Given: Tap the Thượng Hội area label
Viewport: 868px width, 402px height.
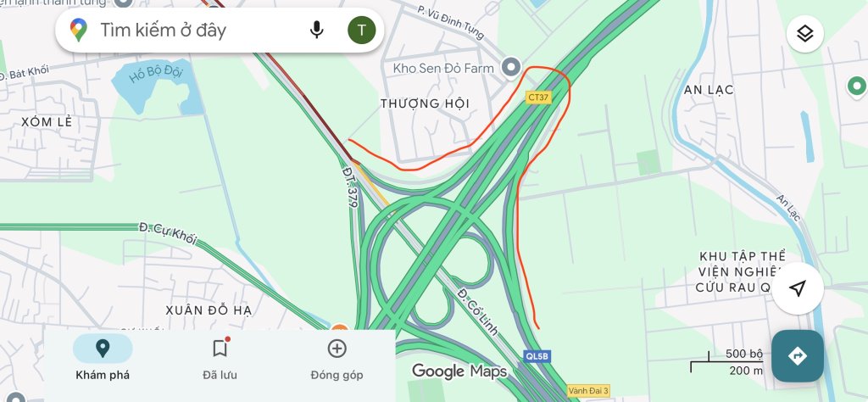Looking at the screenshot, I should click(x=426, y=103).
